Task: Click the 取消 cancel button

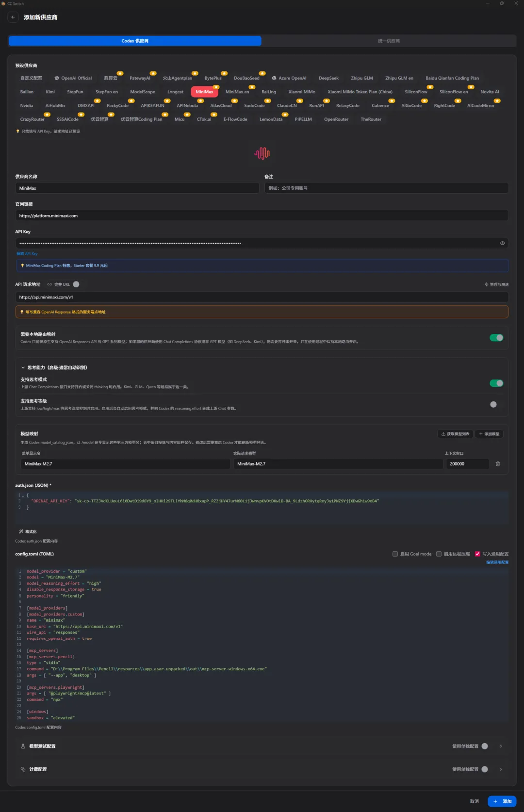Action: pos(475,801)
